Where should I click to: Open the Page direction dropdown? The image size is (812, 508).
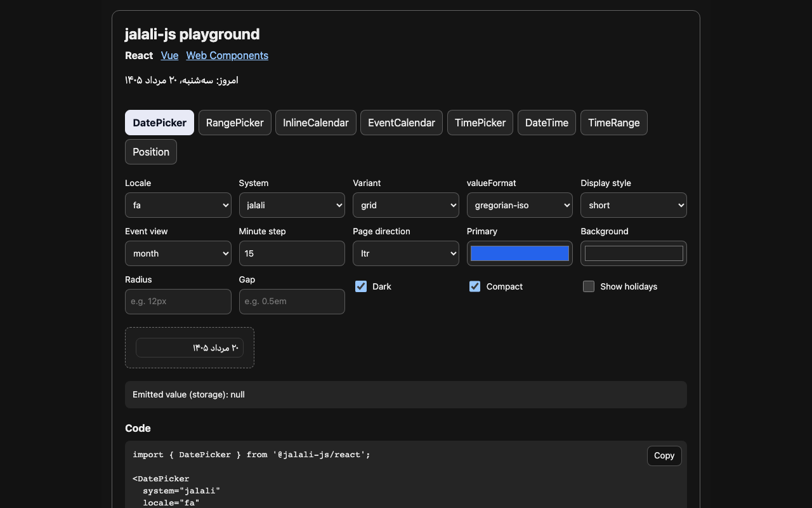[406, 253]
